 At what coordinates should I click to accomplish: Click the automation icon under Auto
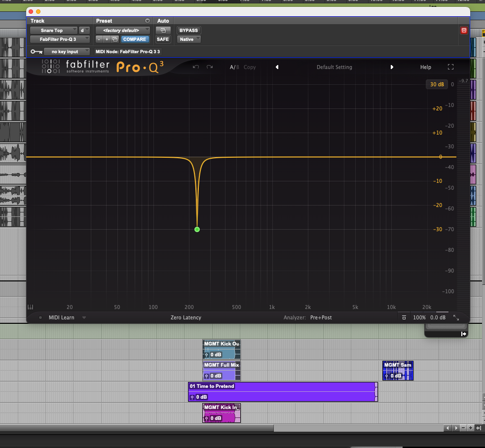(x=163, y=30)
